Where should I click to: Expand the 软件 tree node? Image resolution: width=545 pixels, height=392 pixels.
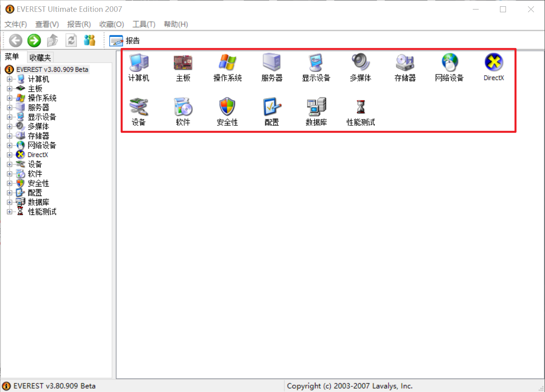[9, 174]
